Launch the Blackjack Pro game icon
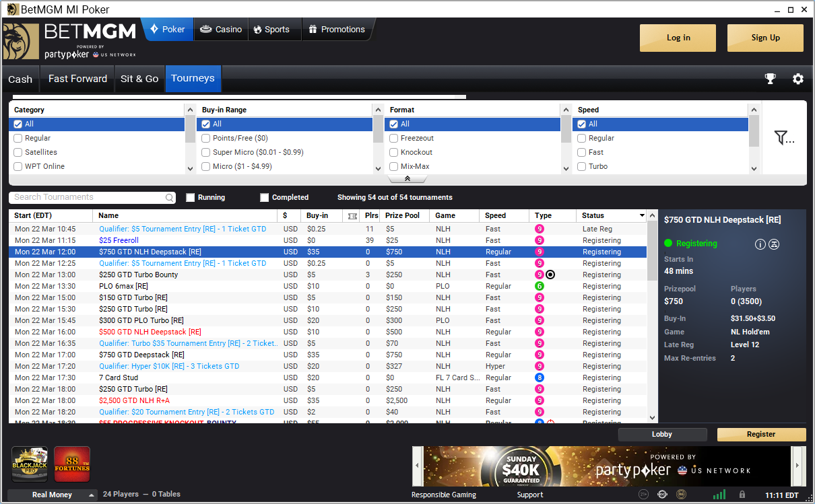 30,464
